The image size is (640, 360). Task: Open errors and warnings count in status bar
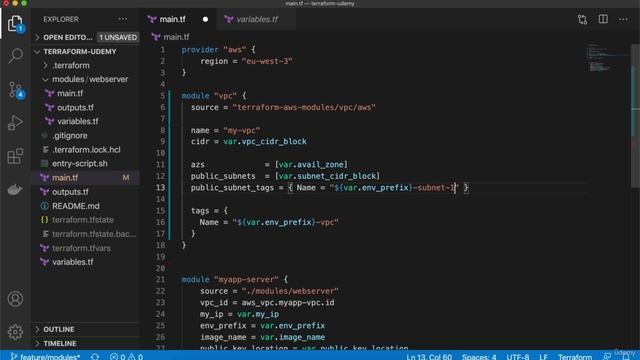127,356
